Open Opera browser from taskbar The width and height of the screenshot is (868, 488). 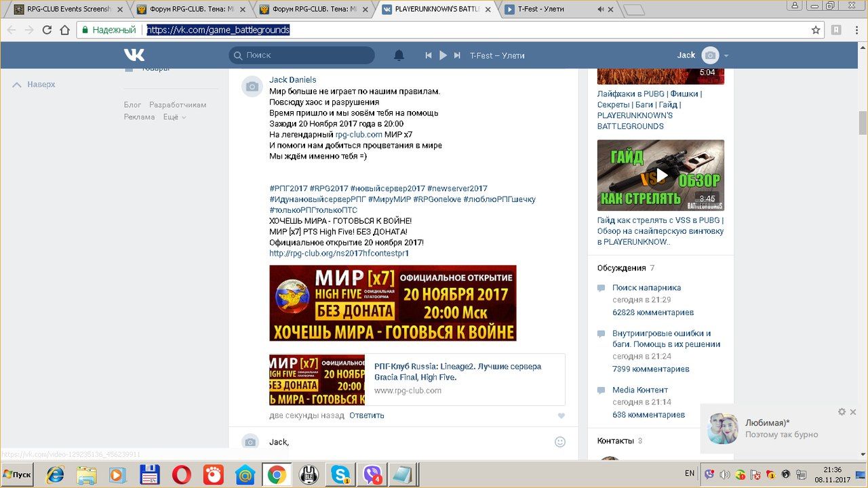click(x=181, y=474)
